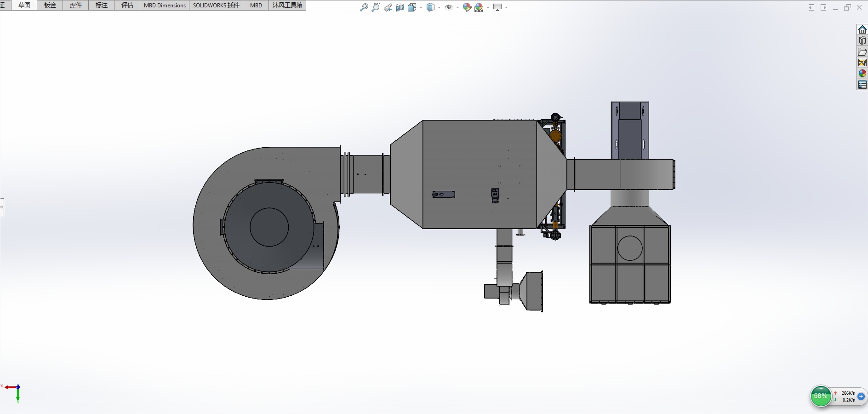Toggle the Section View tool

400,7
